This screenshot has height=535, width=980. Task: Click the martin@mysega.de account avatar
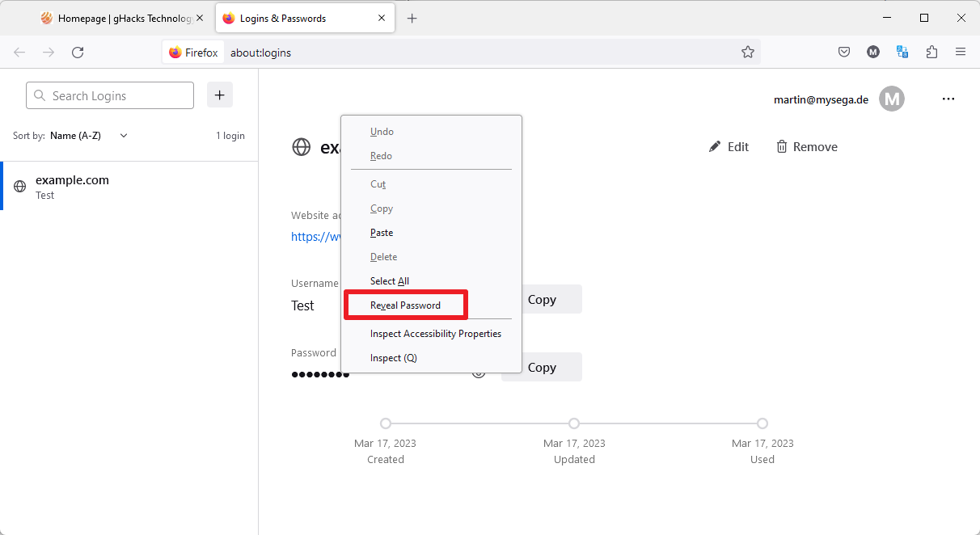point(892,99)
